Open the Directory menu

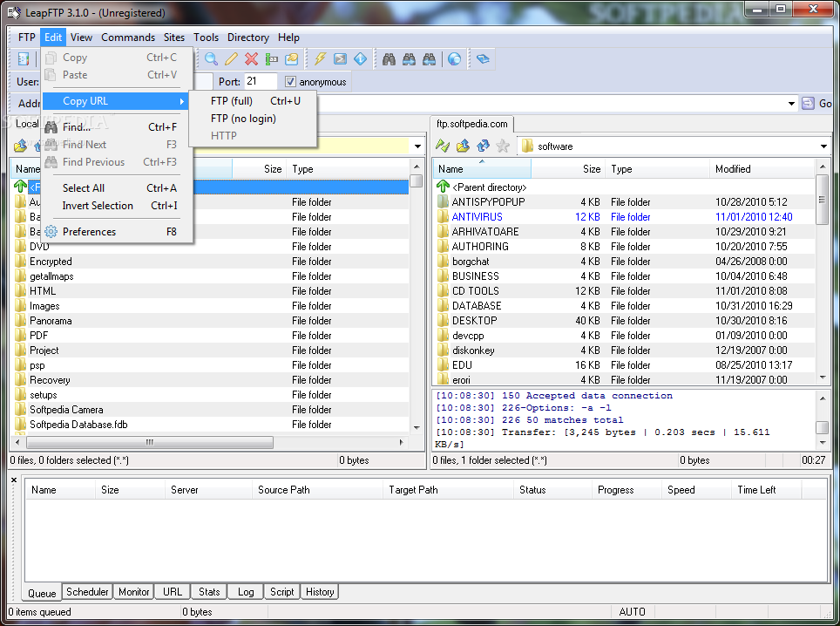click(x=248, y=37)
